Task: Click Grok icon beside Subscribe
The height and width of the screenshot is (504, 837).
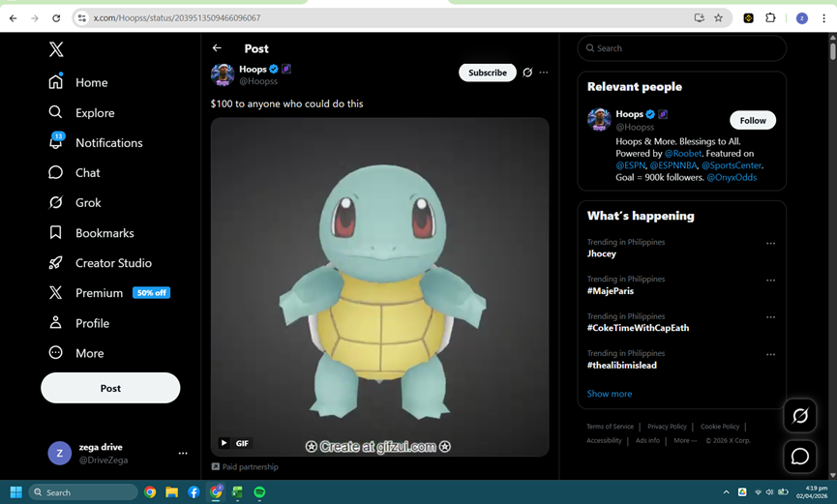Action: click(x=527, y=73)
